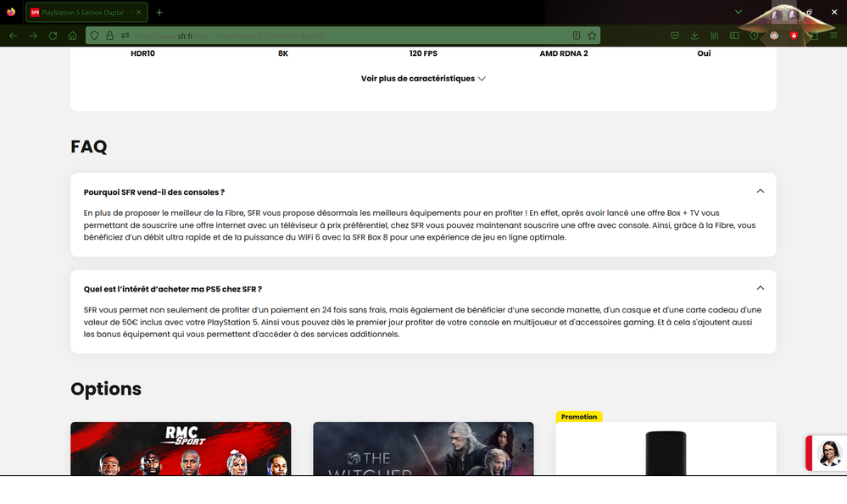
Task: Click the red shield security extension icon
Action: tap(795, 36)
